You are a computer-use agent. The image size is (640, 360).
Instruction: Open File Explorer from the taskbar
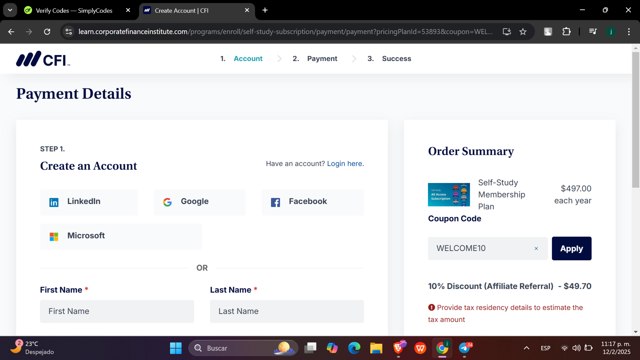coord(376,348)
